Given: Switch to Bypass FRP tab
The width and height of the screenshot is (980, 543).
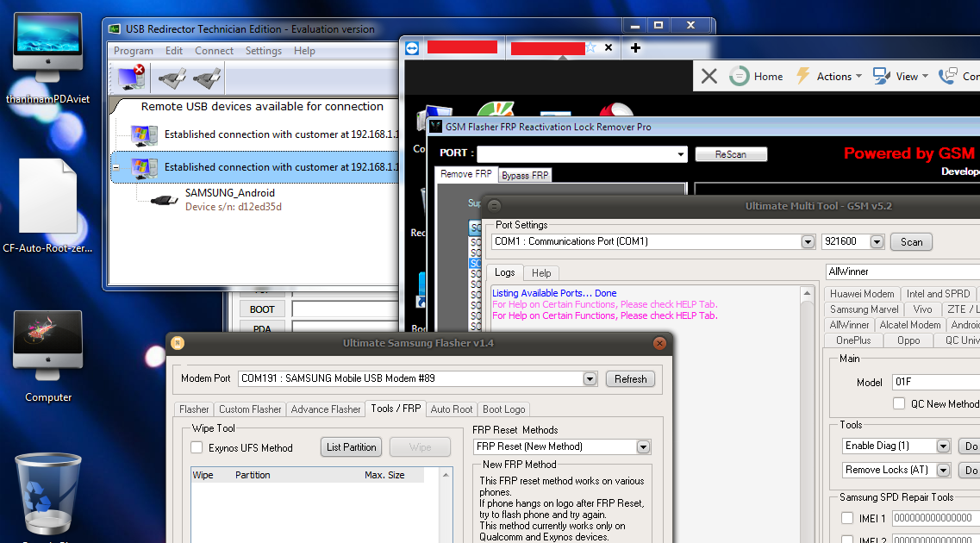Looking at the screenshot, I should tap(525, 176).
